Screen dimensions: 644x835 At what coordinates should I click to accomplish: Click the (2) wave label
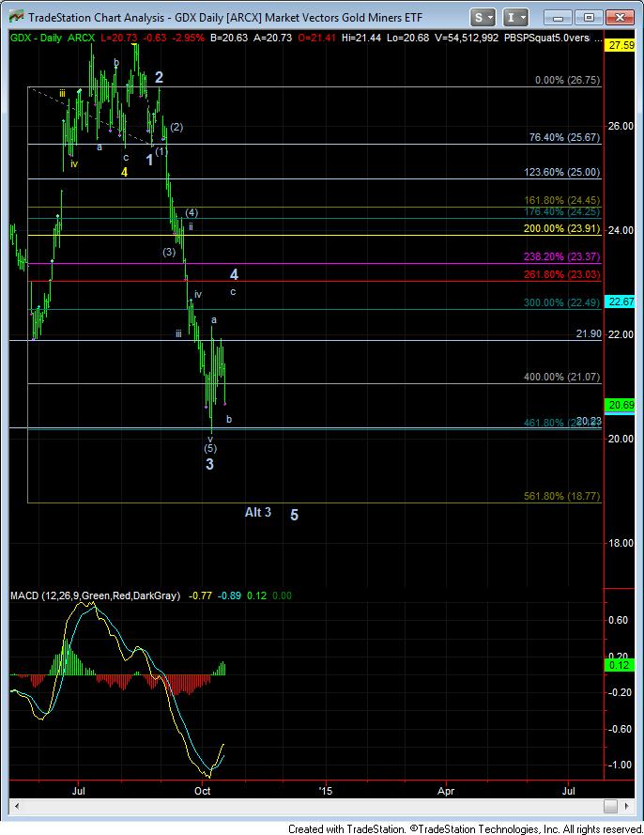[176, 127]
